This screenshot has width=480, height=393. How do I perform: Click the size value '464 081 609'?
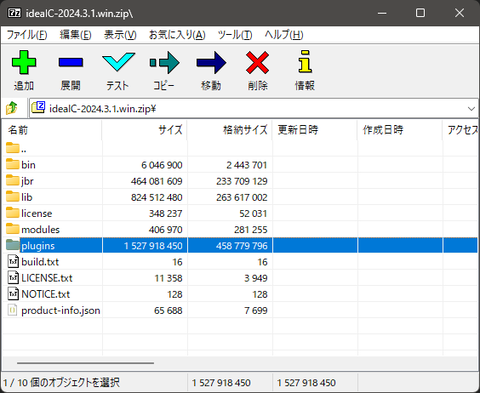(x=157, y=181)
